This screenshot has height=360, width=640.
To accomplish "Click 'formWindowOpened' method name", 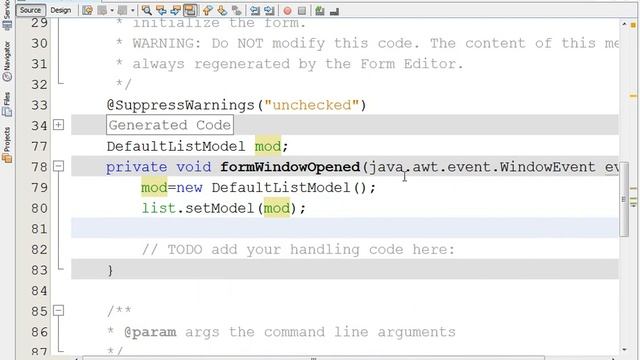I will point(290,167).
